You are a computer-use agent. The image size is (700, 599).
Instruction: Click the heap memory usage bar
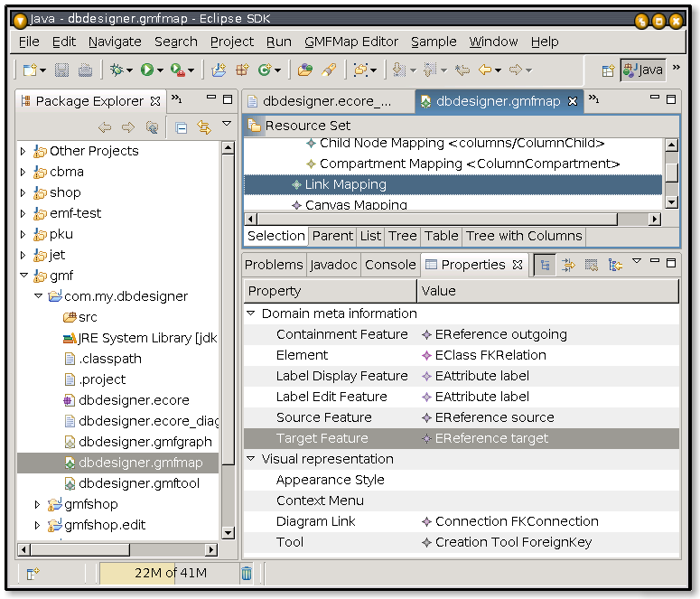pos(169,573)
